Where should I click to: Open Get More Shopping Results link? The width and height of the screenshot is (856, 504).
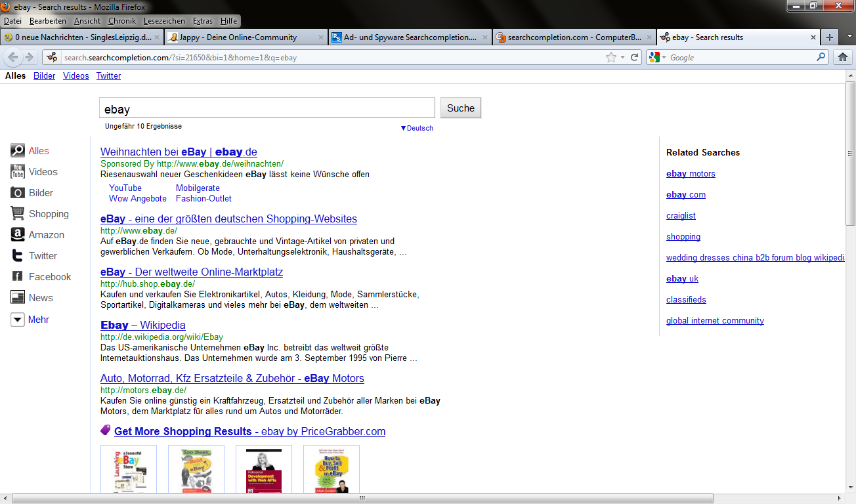pyautogui.click(x=249, y=432)
